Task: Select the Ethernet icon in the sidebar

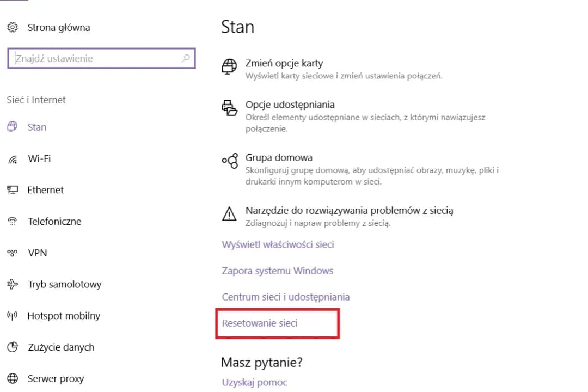Action: pos(14,189)
